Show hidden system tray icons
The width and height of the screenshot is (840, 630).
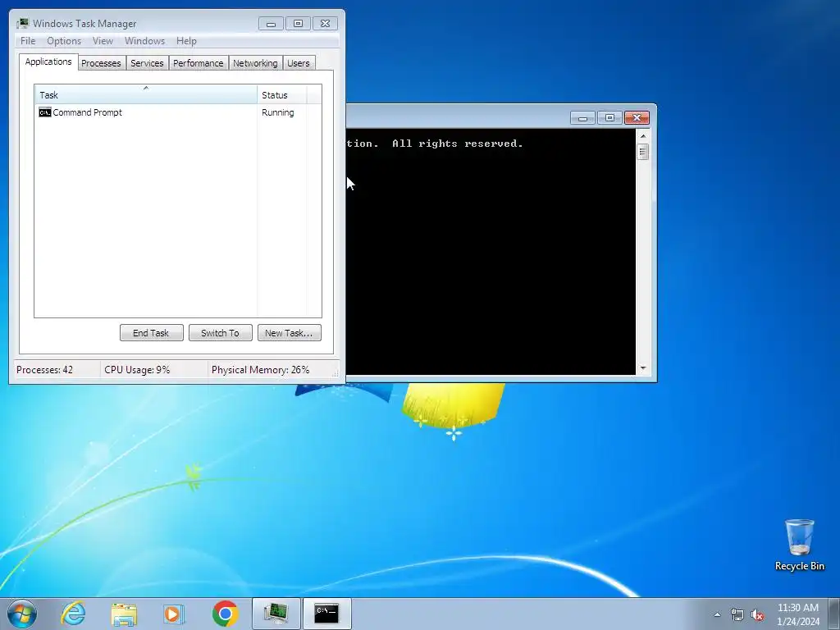pyautogui.click(x=717, y=614)
